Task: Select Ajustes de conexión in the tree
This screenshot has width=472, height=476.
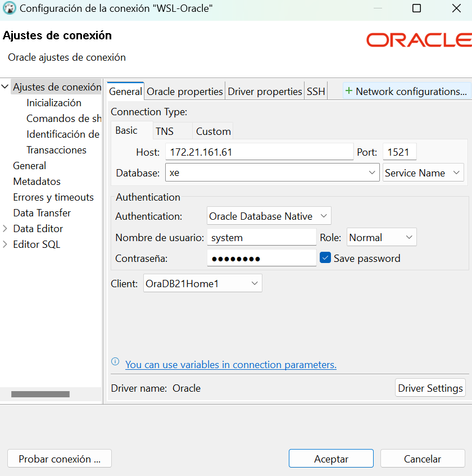Action: pyautogui.click(x=57, y=87)
